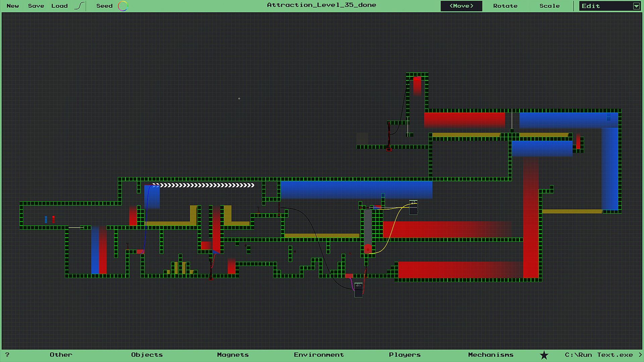The height and width of the screenshot is (362, 644).
Task: Click the Save button
Action: pyautogui.click(x=36, y=6)
